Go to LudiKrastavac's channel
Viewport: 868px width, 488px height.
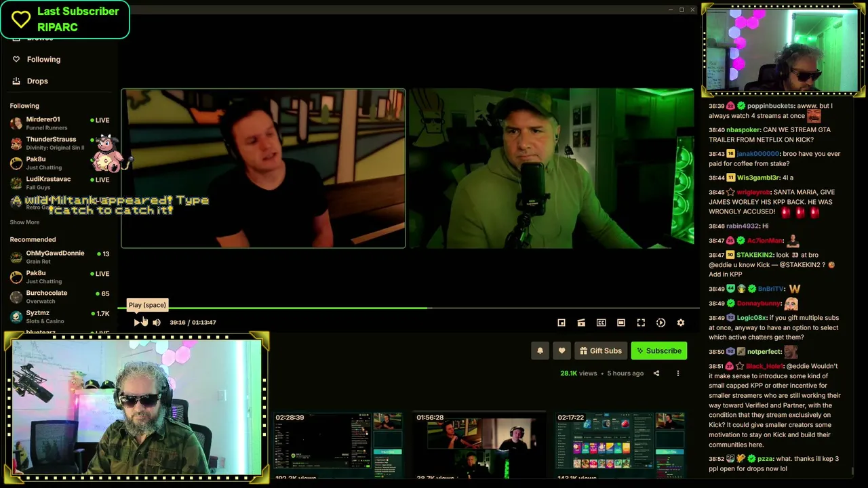pos(60,183)
